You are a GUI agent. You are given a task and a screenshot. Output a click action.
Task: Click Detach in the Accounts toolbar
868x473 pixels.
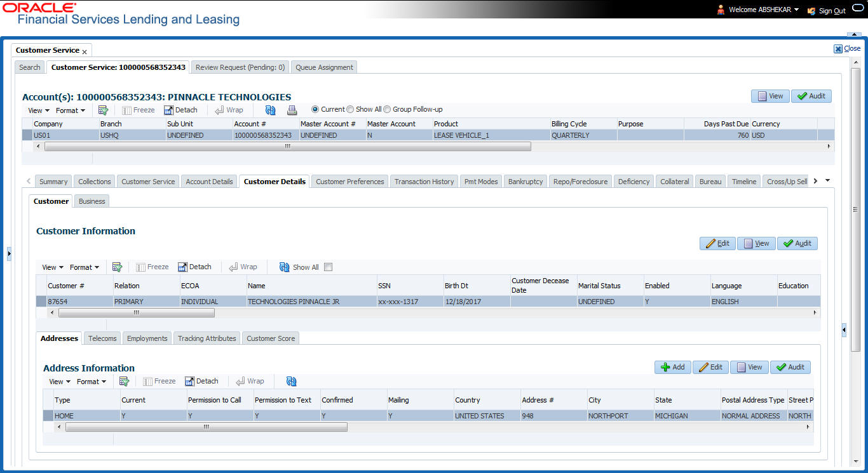(x=180, y=110)
